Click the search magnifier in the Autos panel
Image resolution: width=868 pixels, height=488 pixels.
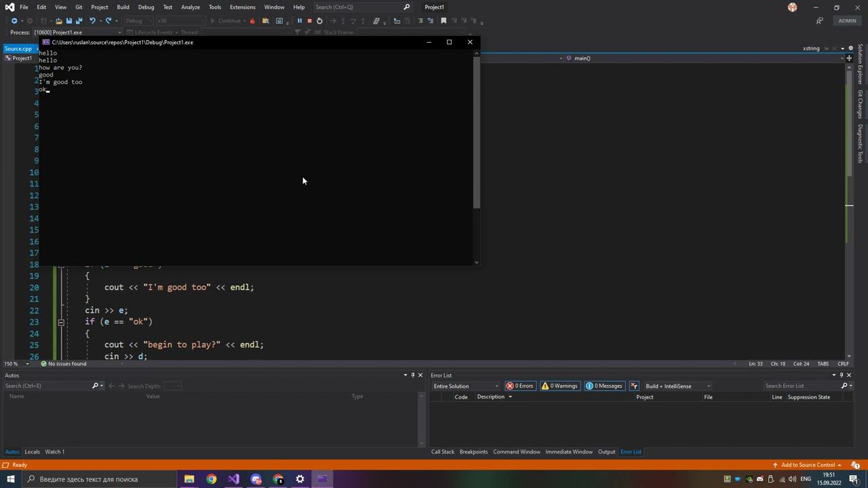96,386
